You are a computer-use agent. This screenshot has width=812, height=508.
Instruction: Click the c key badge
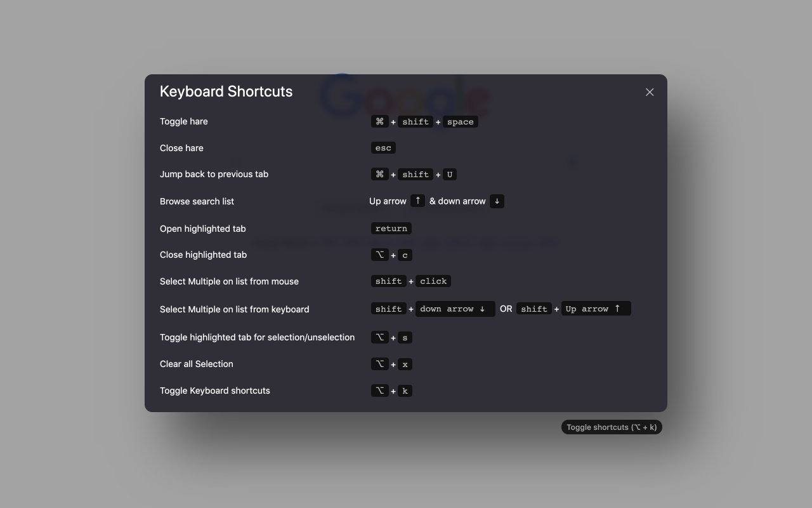click(405, 255)
